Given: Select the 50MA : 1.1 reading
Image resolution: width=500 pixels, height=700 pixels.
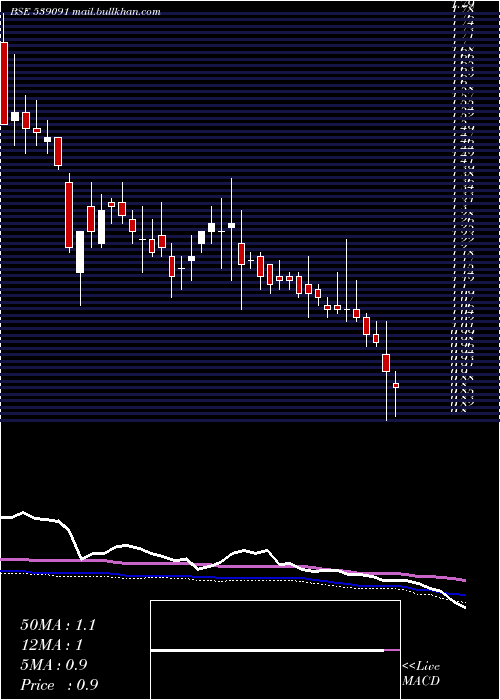Looking at the screenshot, I should point(58,625).
